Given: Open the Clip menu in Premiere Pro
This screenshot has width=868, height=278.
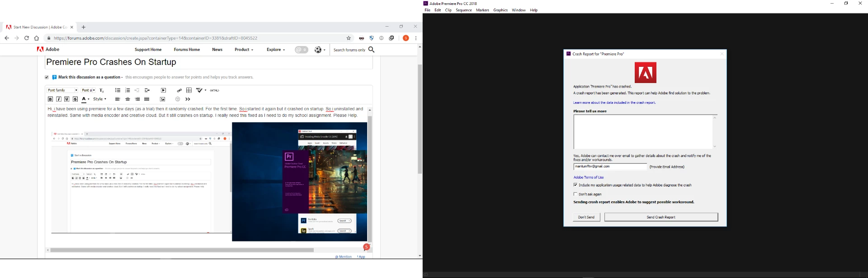Looking at the screenshot, I should click(448, 10).
